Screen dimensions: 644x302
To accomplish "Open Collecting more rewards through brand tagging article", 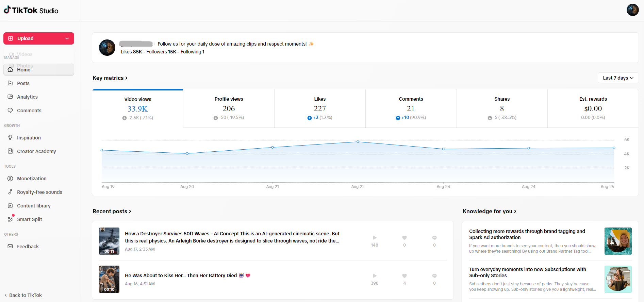I will (527, 234).
